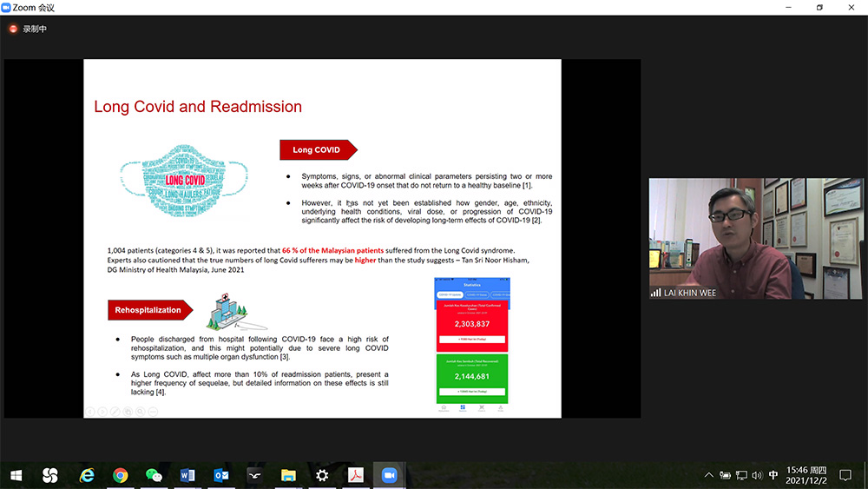This screenshot has height=489, width=868.
Task: Click the Rehospitalization red label
Action: (x=150, y=310)
